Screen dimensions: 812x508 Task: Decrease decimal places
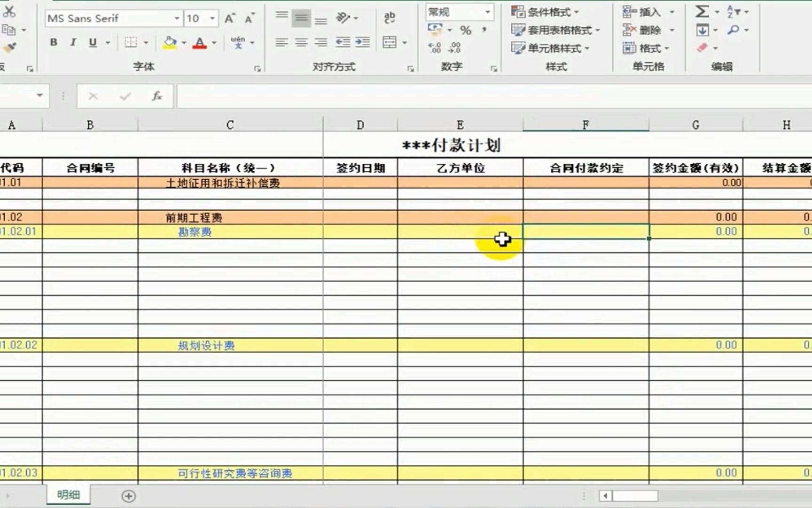(x=454, y=48)
